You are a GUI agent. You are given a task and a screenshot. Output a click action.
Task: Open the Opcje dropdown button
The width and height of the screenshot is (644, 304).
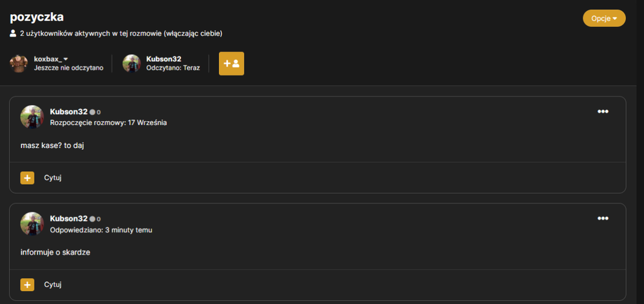tap(604, 19)
